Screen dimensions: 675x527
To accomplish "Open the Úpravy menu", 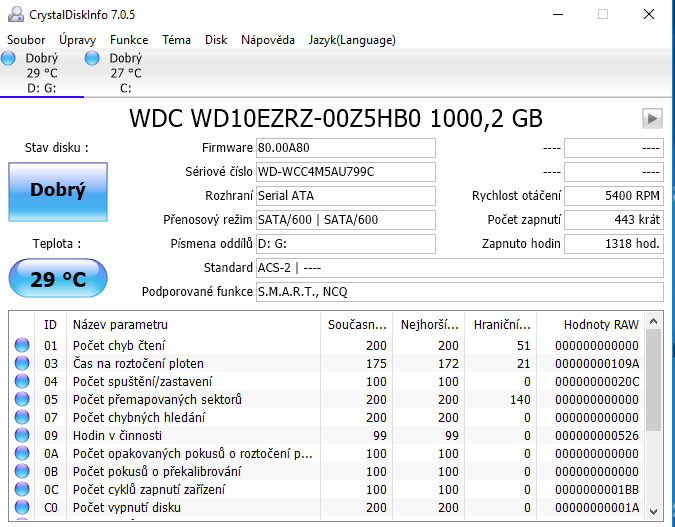I will point(77,40).
